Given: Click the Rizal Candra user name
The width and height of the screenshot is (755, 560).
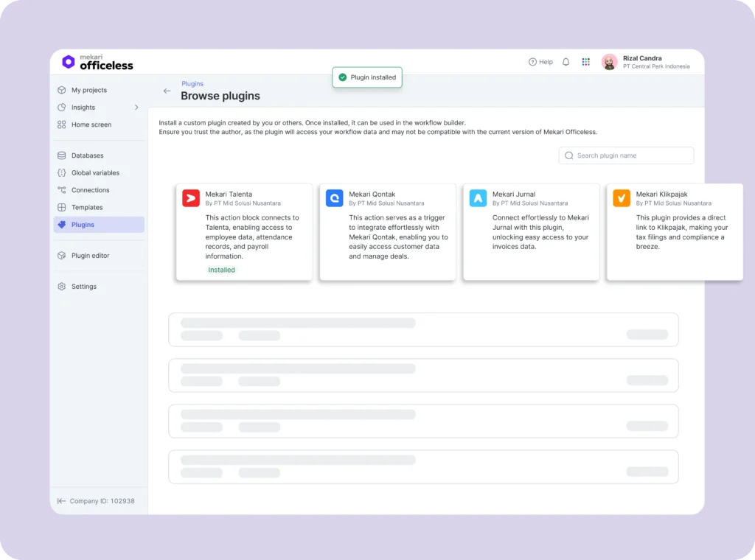Looking at the screenshot, I should tap(642, 58).
